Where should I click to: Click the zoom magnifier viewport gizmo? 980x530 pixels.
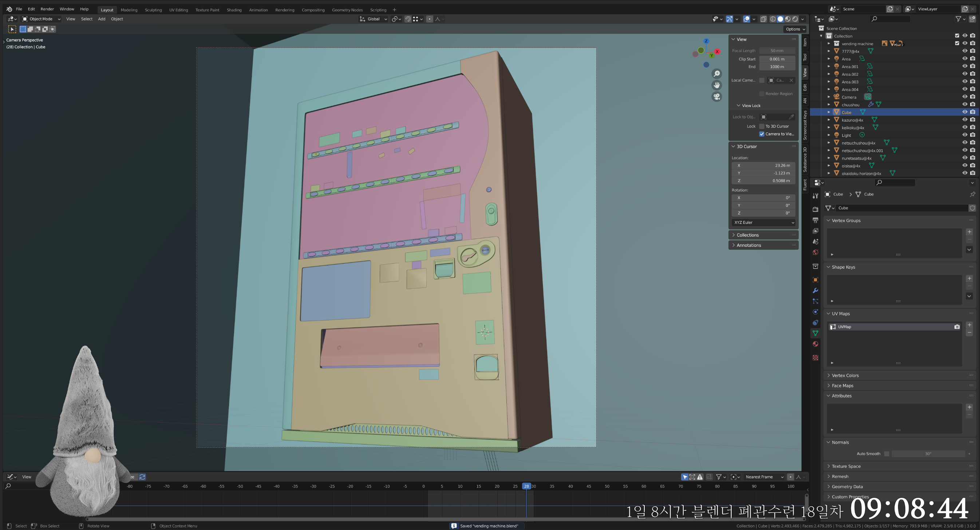717,74
